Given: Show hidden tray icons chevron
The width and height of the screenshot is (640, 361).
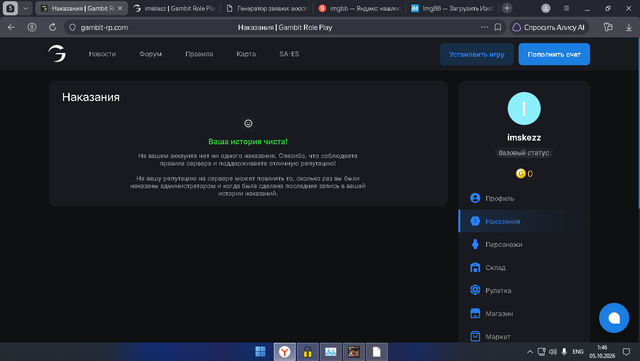Looking at the screenshot, I should [529, 352].
